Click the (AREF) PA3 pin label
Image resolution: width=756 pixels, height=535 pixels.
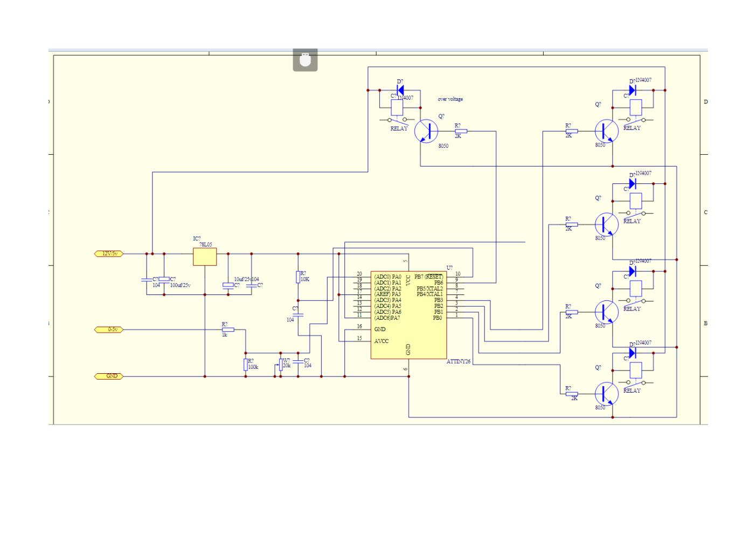pos(387,294)
